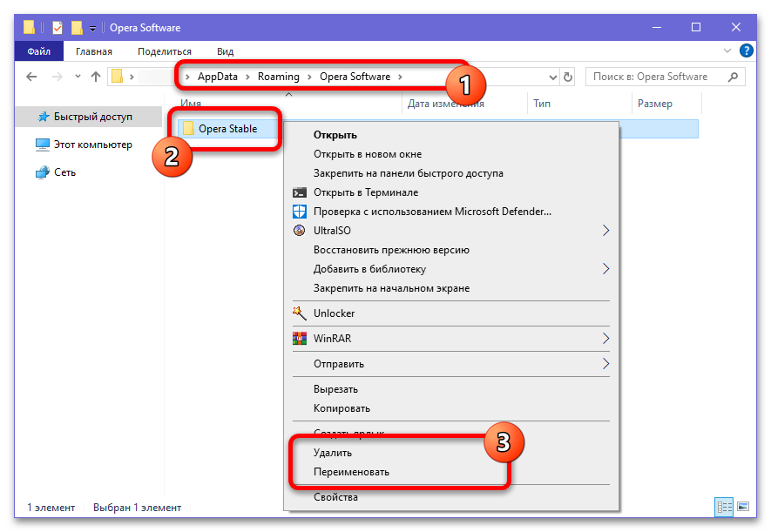771x532 pixels.
Task: Open the Quick Access Toolbar customize arrow
Action: coord(92,29)
